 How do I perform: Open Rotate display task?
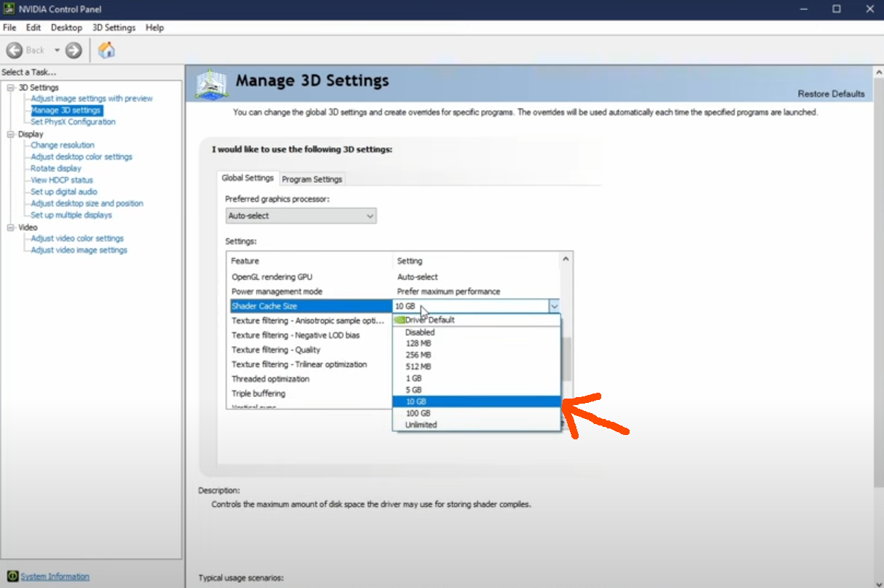point(56,168)
